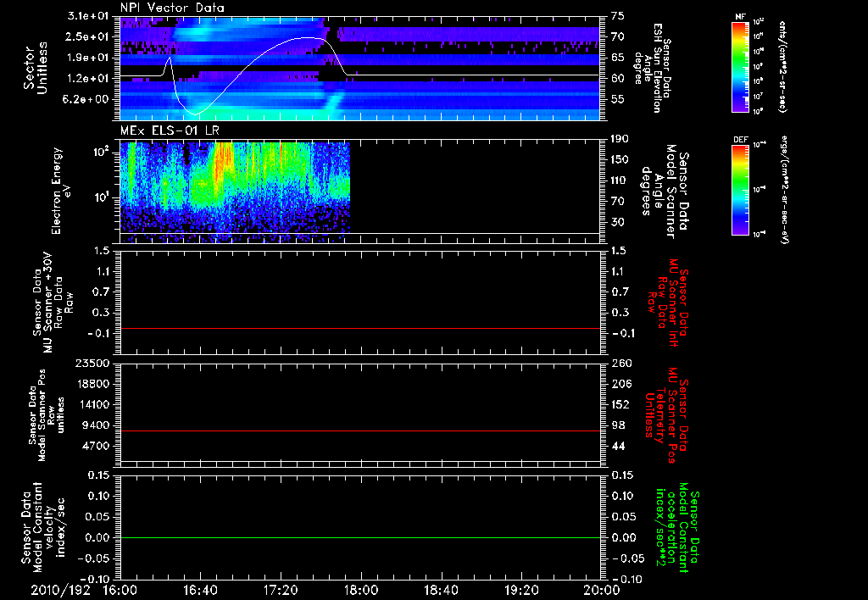Click the 19:20 time tick label

click(x=521, y=591)
